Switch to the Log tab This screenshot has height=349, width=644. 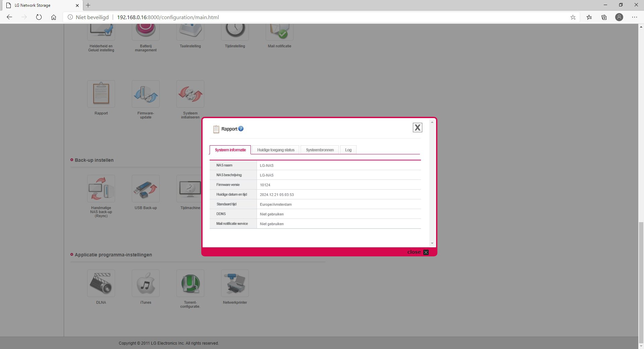348,150
